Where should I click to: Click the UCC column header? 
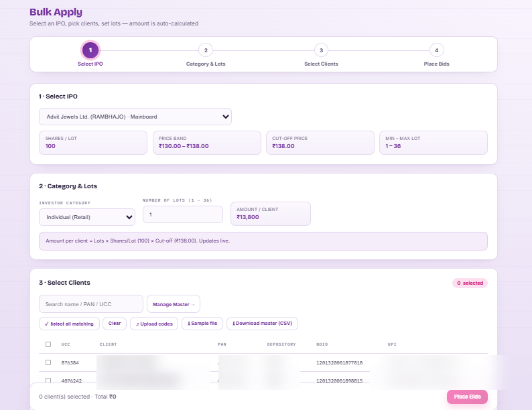[x=66, y=344]
